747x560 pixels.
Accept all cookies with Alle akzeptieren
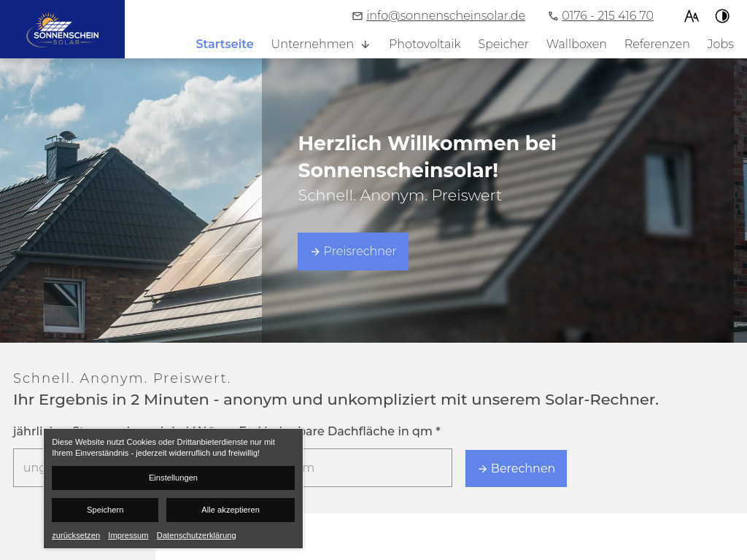(x=231, y=510)
